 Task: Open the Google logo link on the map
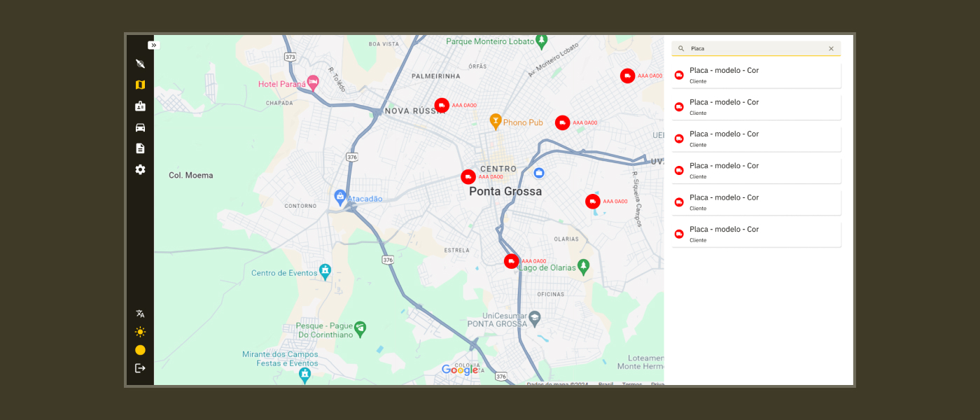click(x=460, y=370)
